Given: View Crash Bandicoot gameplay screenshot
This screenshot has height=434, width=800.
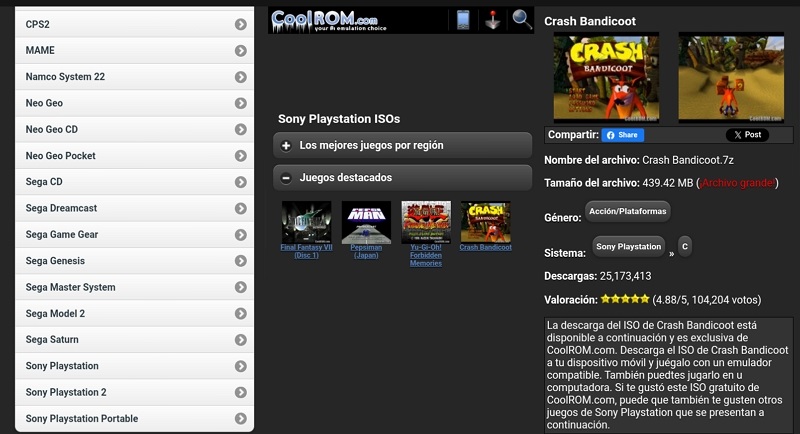Looking at the screenshot, I should point(731,78).
